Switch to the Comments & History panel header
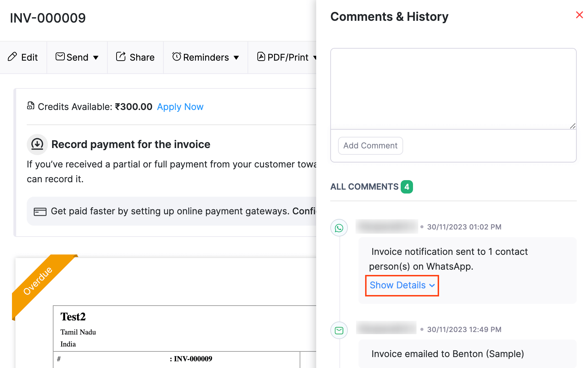Screen dimensions: 588x368 pos(389,16)
